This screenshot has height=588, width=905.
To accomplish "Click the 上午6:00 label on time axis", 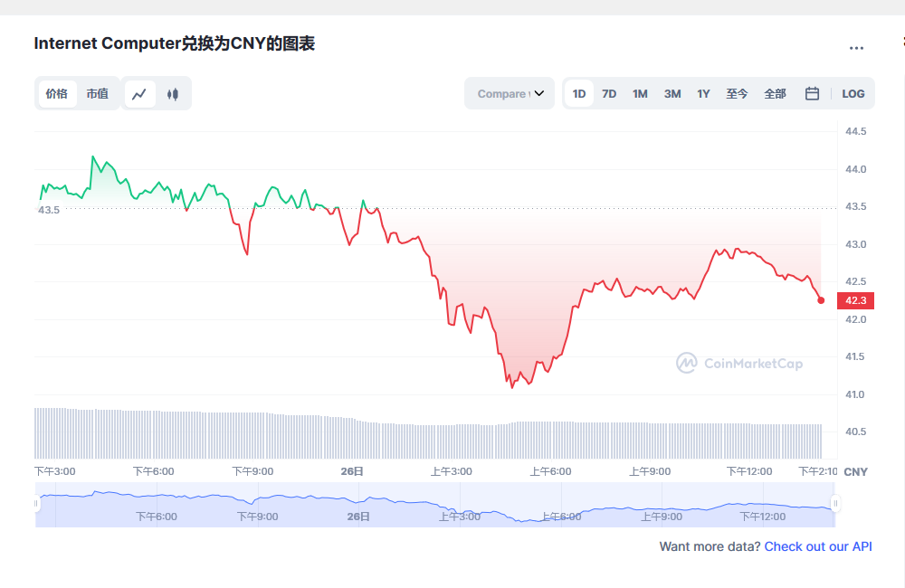I will point(550,471).
